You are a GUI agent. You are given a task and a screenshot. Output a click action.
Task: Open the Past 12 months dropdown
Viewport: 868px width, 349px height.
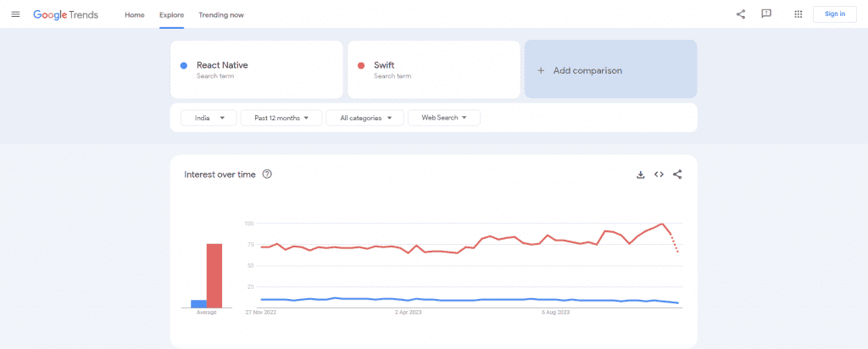point(281,118)
